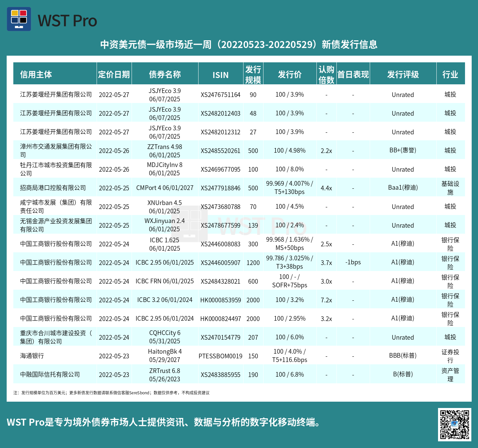Screen dimensions: 478x448
Task: Click issue size 1200
Action: click(x=253, y=263)
